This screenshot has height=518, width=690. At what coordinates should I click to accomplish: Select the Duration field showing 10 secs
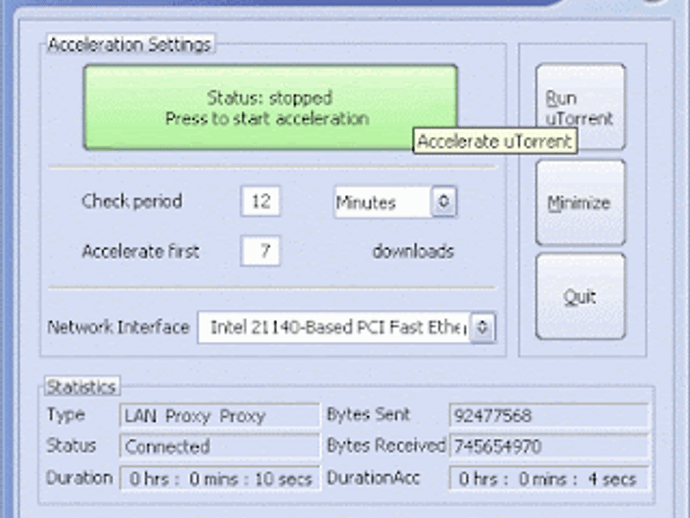[220, 478]
